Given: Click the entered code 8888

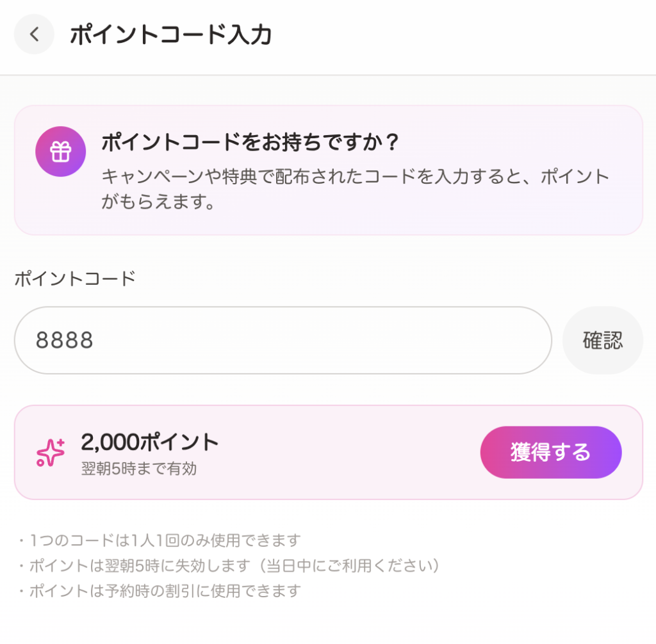Looking at the screenshot, I should pyautogui.click(x=65, y=340).
